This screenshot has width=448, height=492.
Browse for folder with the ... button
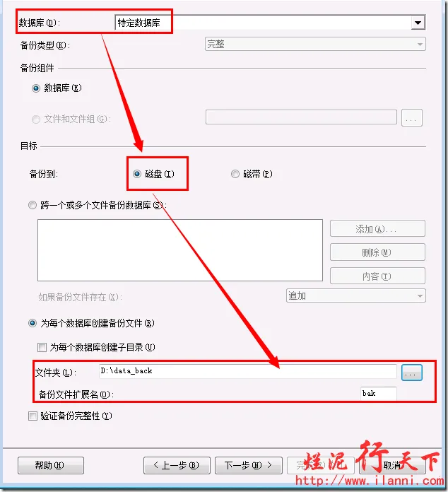point(411,373)
